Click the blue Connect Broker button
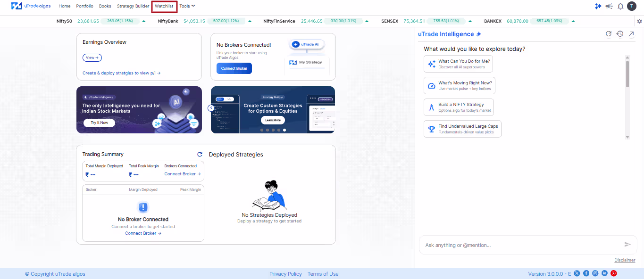The height and width of the screenshot is (279, 644). [x=234, y=68]
